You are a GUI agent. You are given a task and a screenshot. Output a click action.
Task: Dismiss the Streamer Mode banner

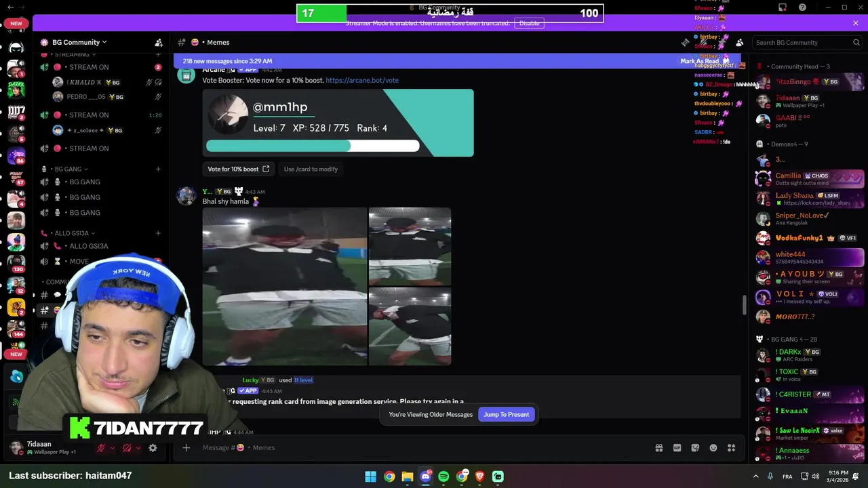coord(856,23)
